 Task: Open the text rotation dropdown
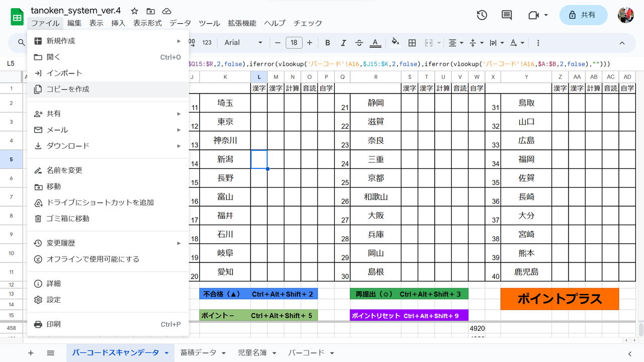(517, 43)
